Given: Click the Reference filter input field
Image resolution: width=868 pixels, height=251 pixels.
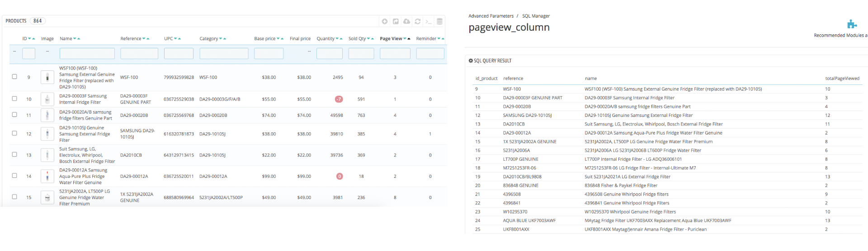Looking at the screenshot, I should (x=139, y=53).
